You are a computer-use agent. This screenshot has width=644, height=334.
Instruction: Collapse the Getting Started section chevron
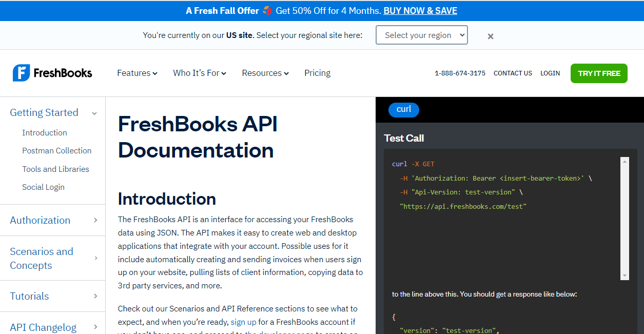click(94, 113)
